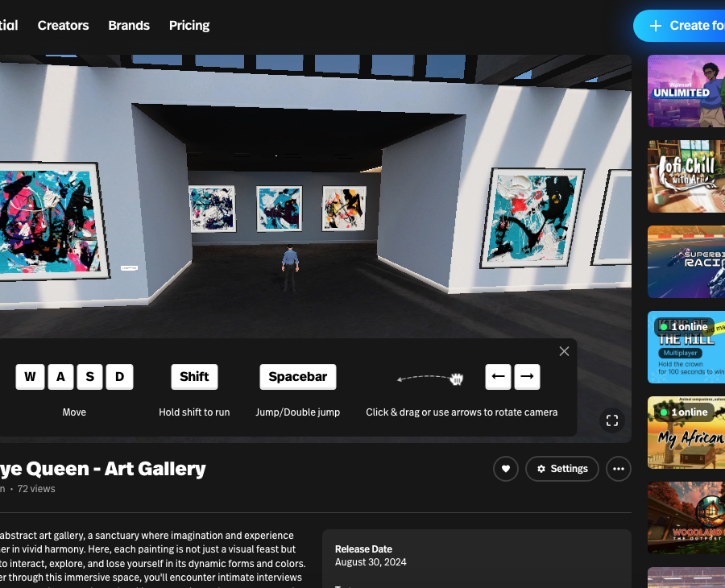Open the Walmart Unlimited space thumbnail
725x588 pixels.
686,91
